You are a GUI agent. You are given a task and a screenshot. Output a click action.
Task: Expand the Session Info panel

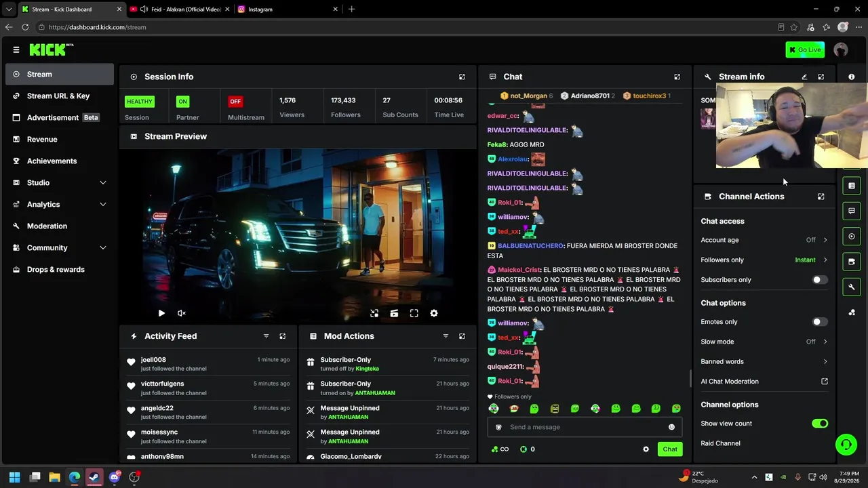coord(462,77)
